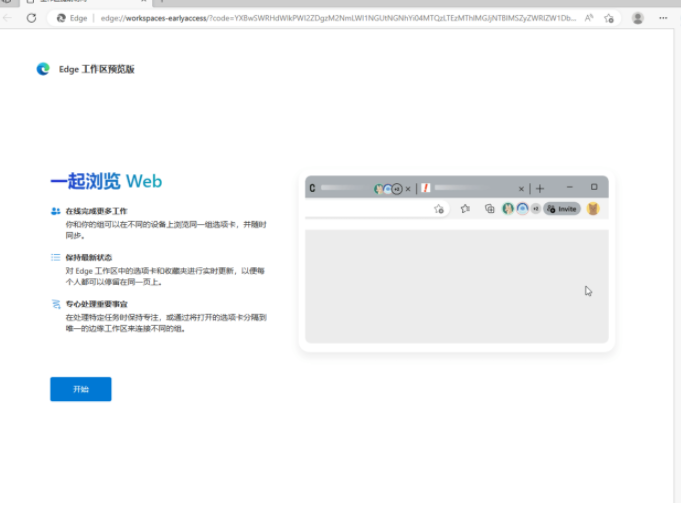Image resolution: width=681 pixels, height=522 pixels.
Task: Click the focus icon beside 专心处理重要事宜
Action: click(56, 303)
